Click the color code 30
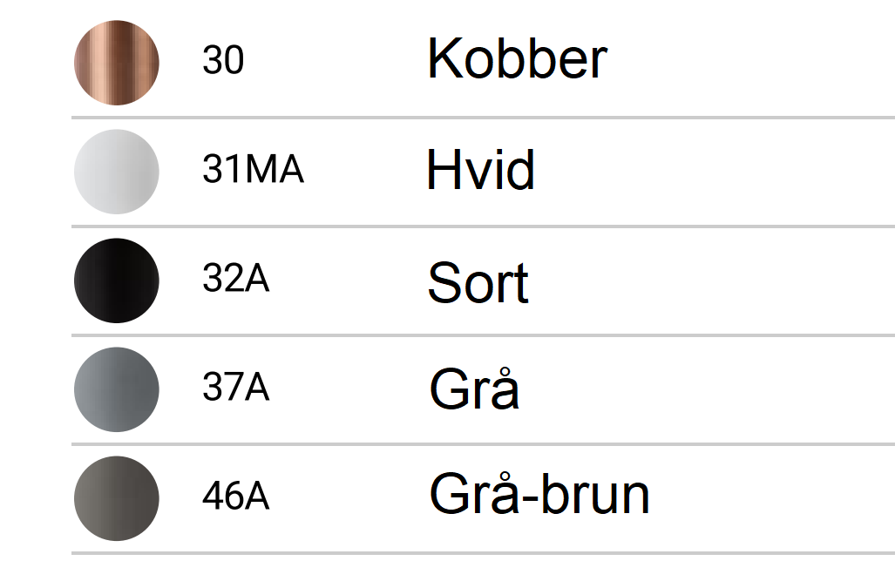Image resolution: width=895 pixels, height=588 pixels. (223, 61)
